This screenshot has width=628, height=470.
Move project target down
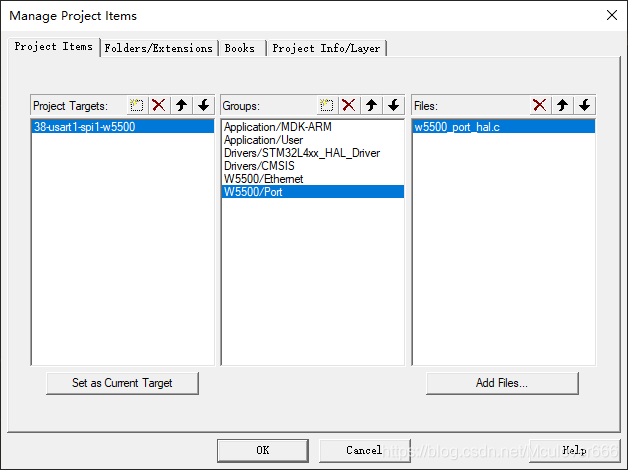[x=204, y=105]
